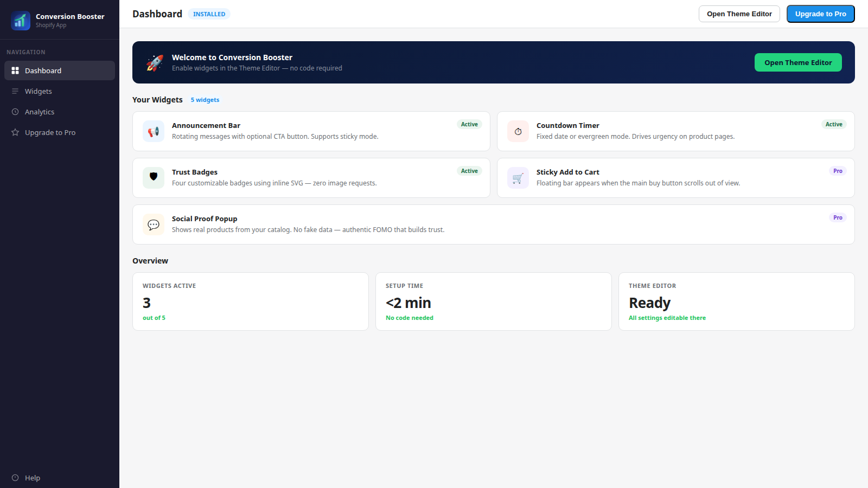This screenshot has width=868, height=488.
Task: Click the Trust Badges shield icon
Action: [154, 178]
